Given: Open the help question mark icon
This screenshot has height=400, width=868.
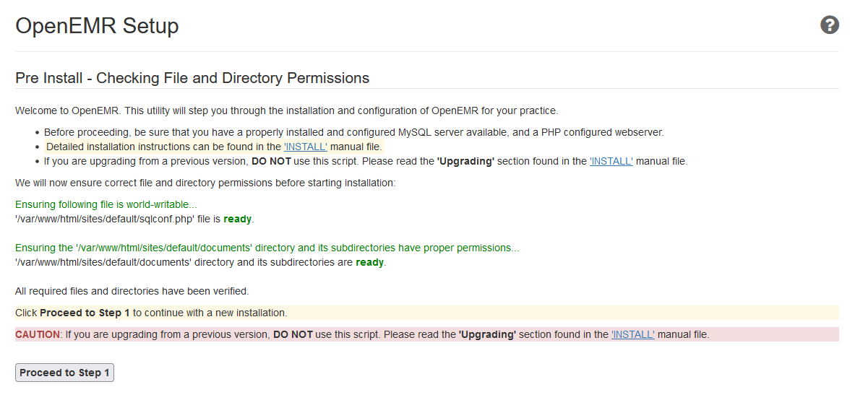Looking at the screenshot, I should click(x=829, y=25).
